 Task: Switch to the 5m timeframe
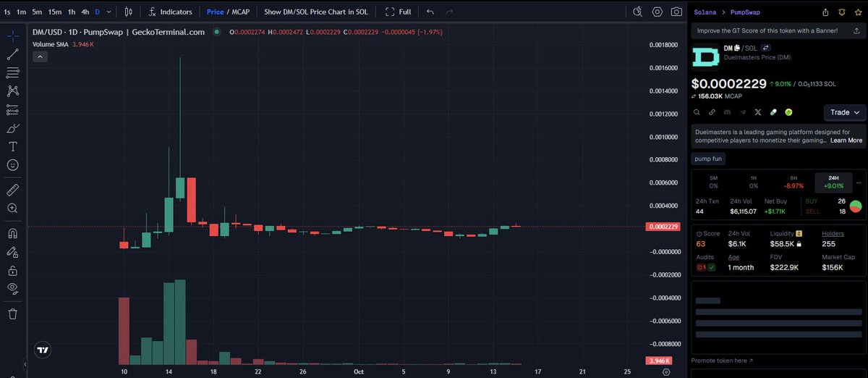(x=37, y=12)
